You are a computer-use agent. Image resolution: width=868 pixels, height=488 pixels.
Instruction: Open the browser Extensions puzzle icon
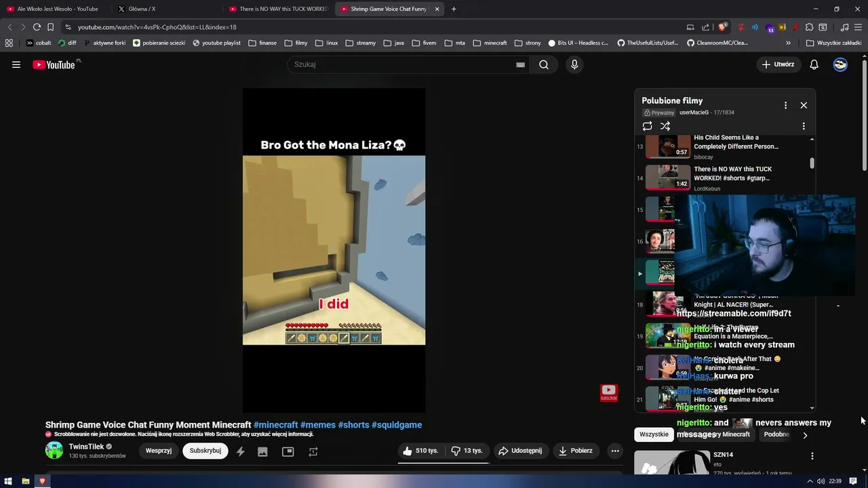(809, 27)
